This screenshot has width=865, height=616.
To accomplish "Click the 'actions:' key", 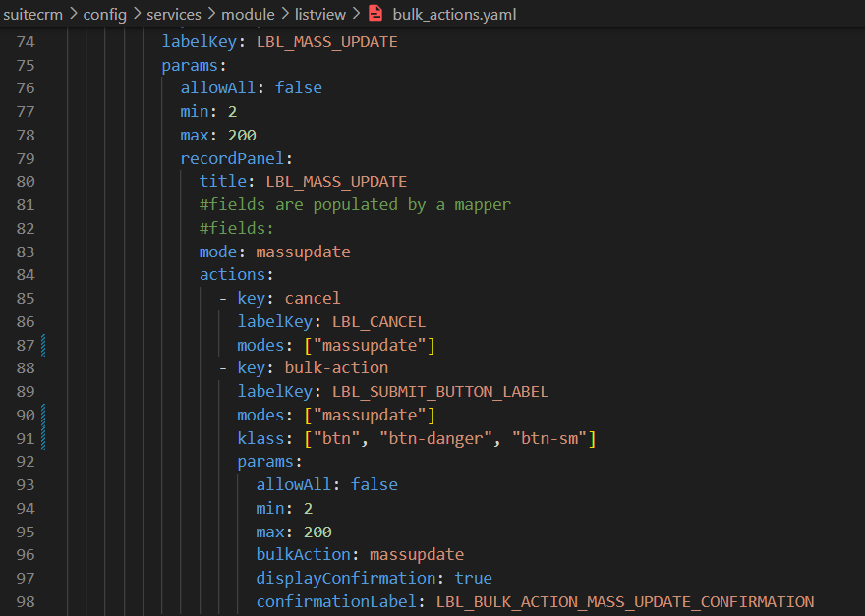I will click(x=236, y=275).
